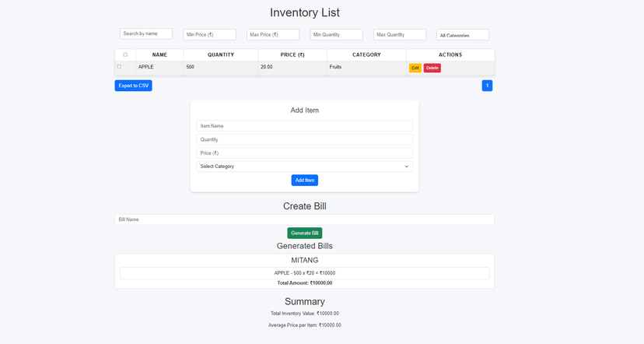Click the Min Price filter field
The image size is (644, 344).
pos(209,35)
